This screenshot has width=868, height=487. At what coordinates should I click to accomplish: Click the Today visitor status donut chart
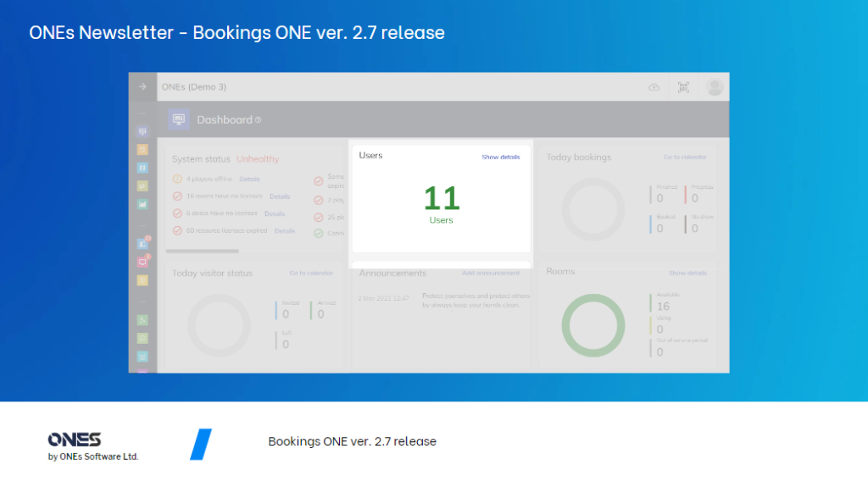coord(219,325)
